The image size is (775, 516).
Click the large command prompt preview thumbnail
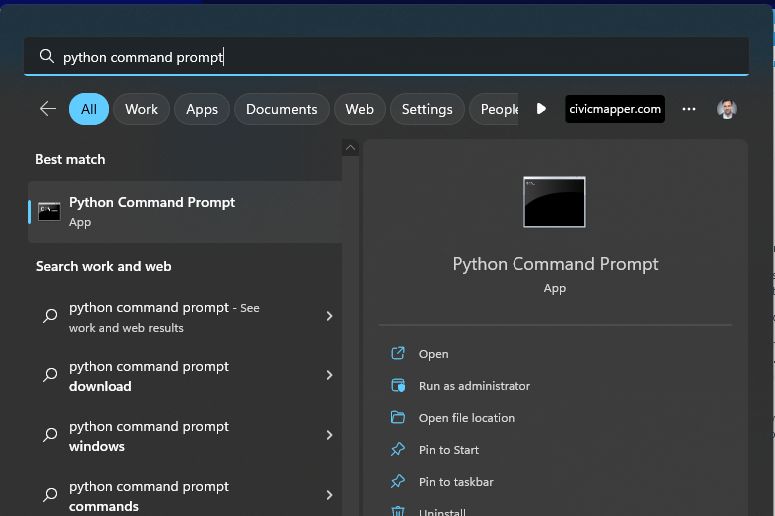click(554, 202)
